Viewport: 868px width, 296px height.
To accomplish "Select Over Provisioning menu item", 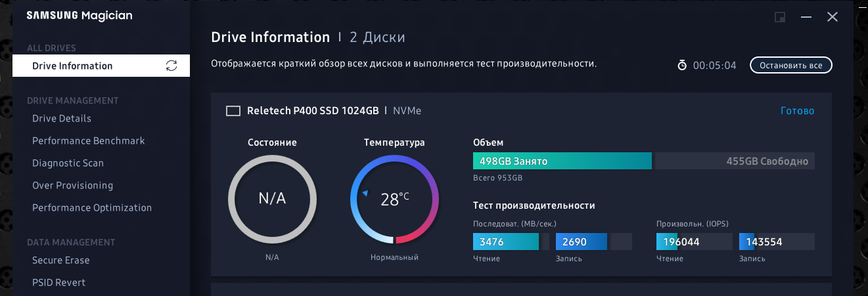I will pyautogui.click(x=72, y=186).
